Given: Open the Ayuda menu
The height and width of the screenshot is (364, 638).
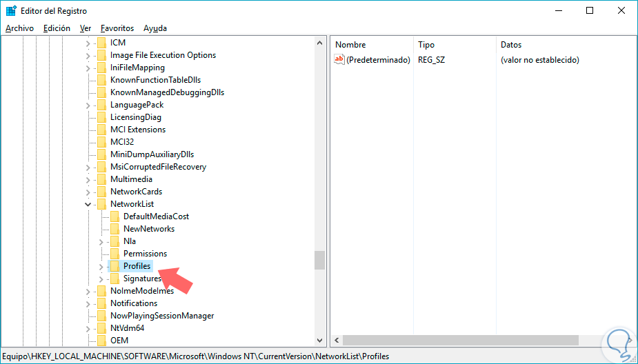Looking at the screenshot, I should tap(155, 28).
